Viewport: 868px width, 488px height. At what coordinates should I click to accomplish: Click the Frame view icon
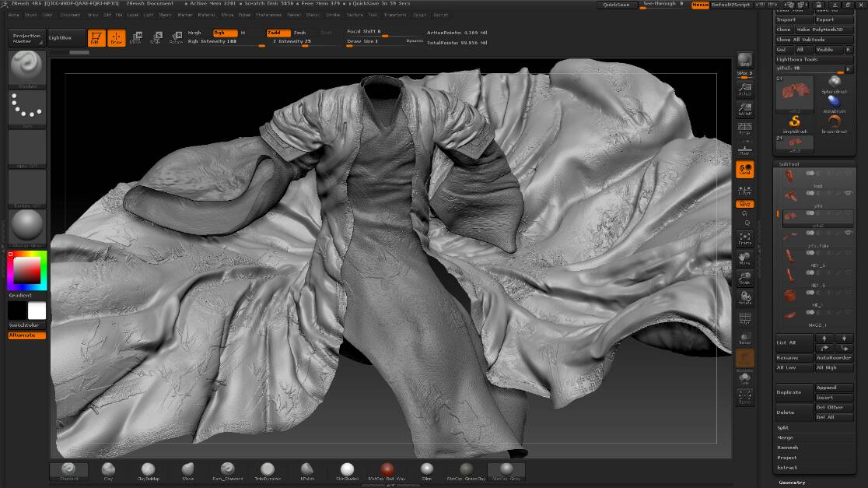pyautogui.click(x=745, y=239)
